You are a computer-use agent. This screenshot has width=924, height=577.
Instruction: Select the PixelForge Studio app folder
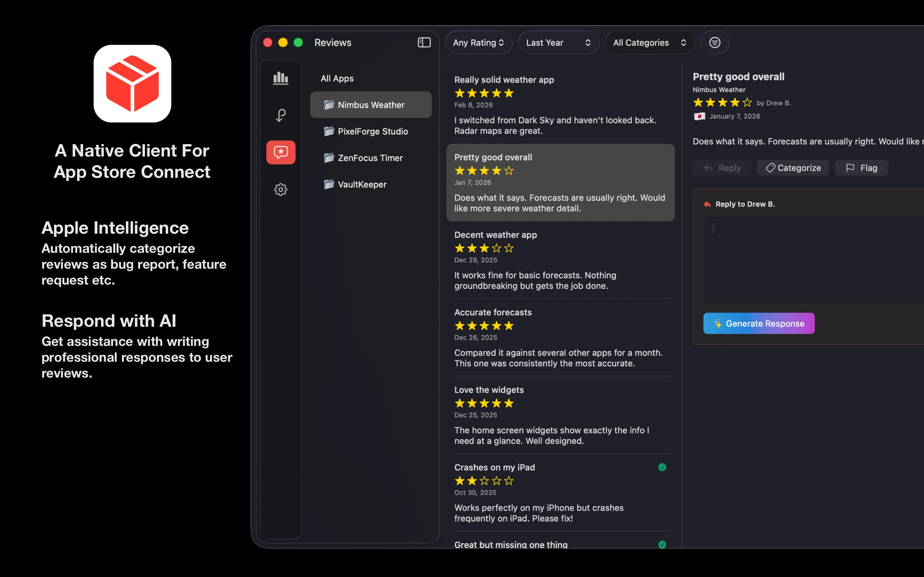pyautogui.click(x=372, y=131)
